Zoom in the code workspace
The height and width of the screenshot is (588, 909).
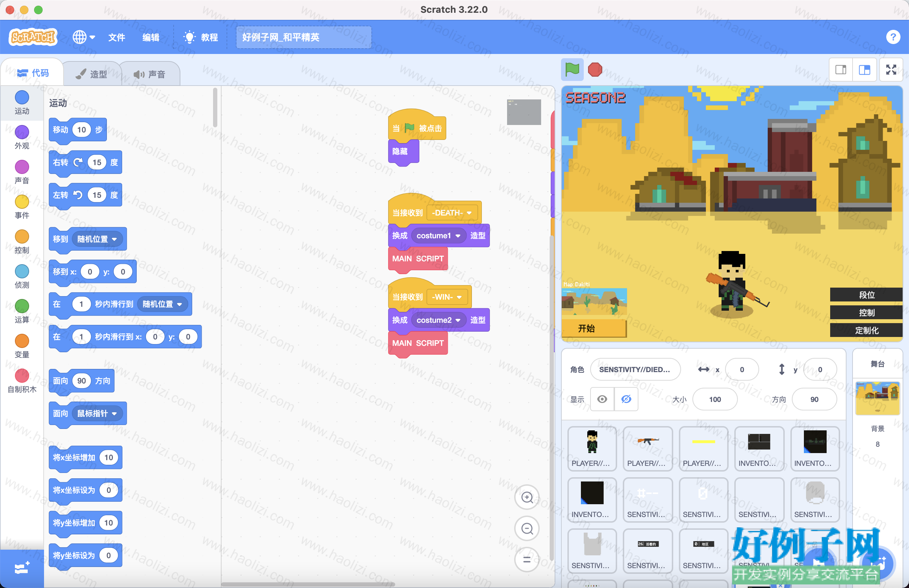[x=527, y=497]
